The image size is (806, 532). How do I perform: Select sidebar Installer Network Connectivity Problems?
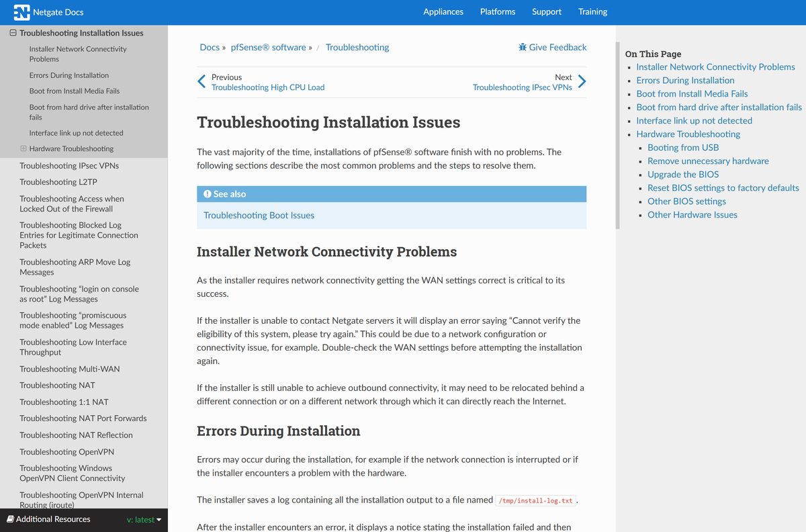point(78,54)
